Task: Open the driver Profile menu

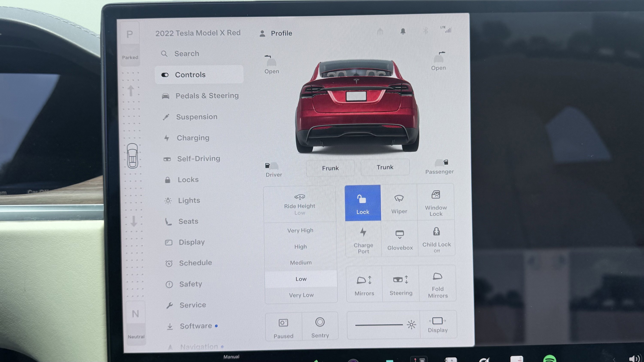Action: (x=276, y=33)
